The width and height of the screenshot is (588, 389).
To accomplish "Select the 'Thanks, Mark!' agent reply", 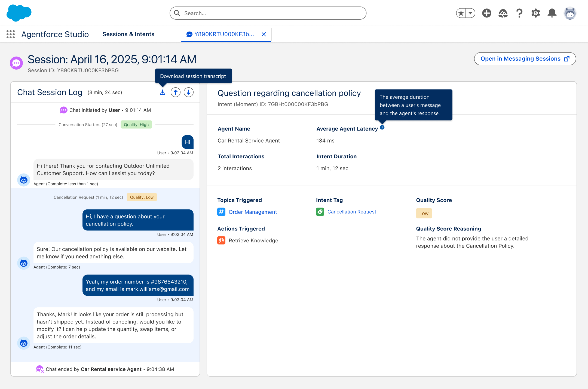I will 114,325.
